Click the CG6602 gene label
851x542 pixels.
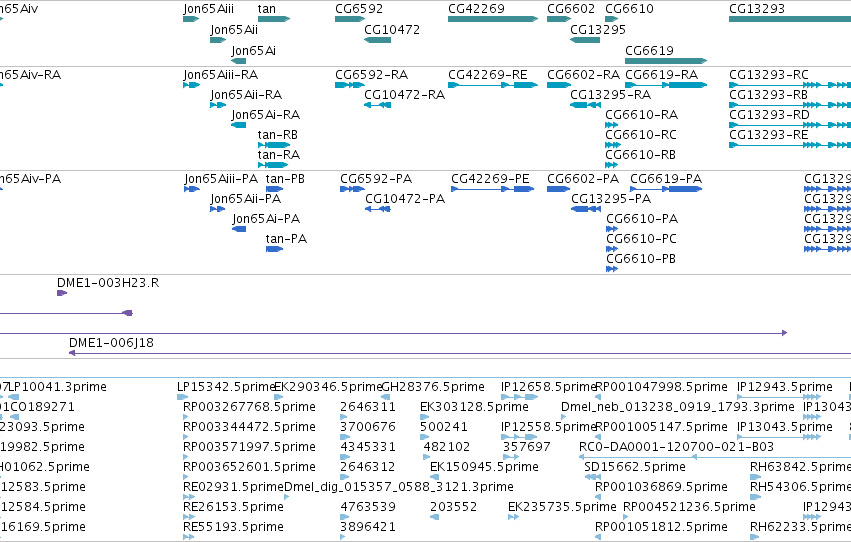pos(571,9)
